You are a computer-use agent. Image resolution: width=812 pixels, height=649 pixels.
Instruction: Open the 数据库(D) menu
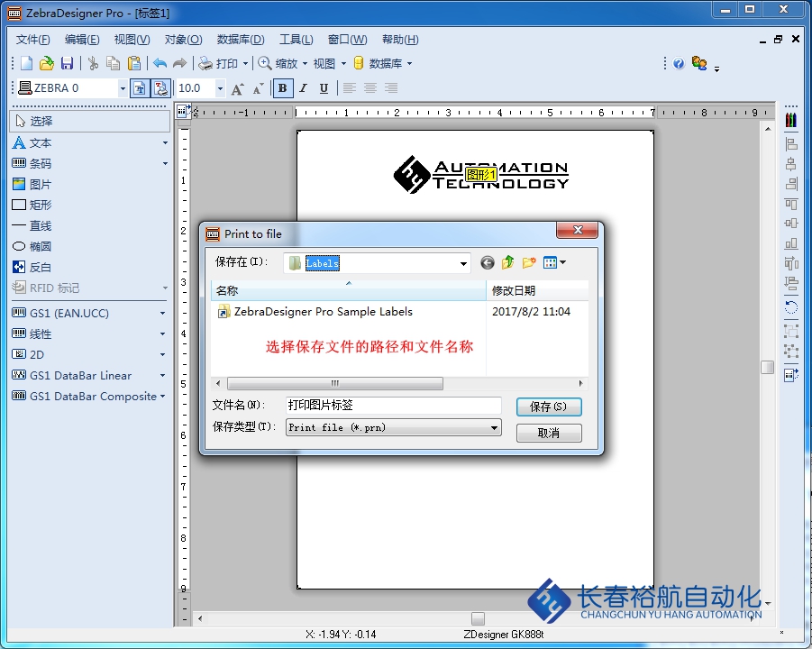(241, 40)
